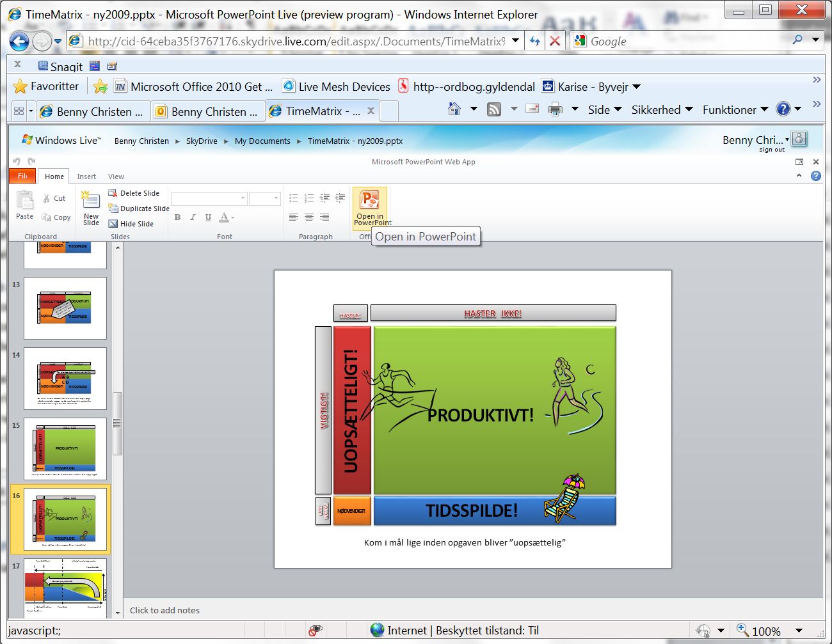Apply bulleted list formatting
The height and width of the screenshot is (644, 832).
(x=294, y=198)
